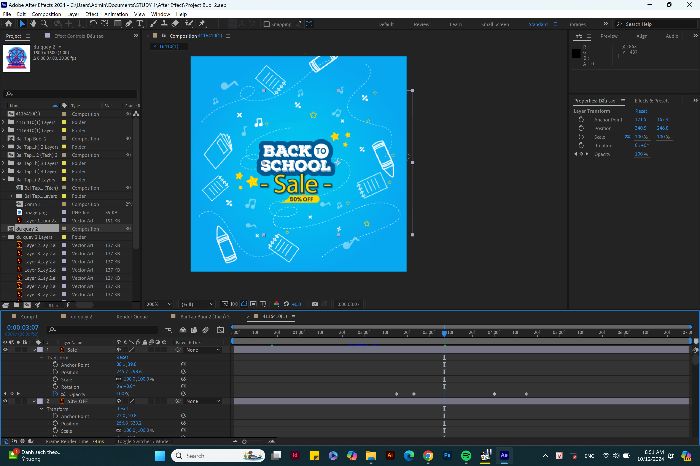The height and width of the screenshot is (466, 700).
Task: Click the Search Help field
Action: coord(658,24)
